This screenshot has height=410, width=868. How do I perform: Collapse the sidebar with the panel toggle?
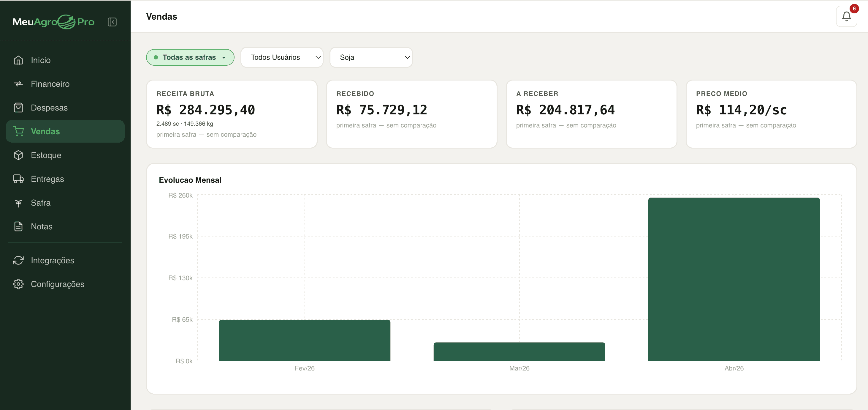click(x=112, y=22)
